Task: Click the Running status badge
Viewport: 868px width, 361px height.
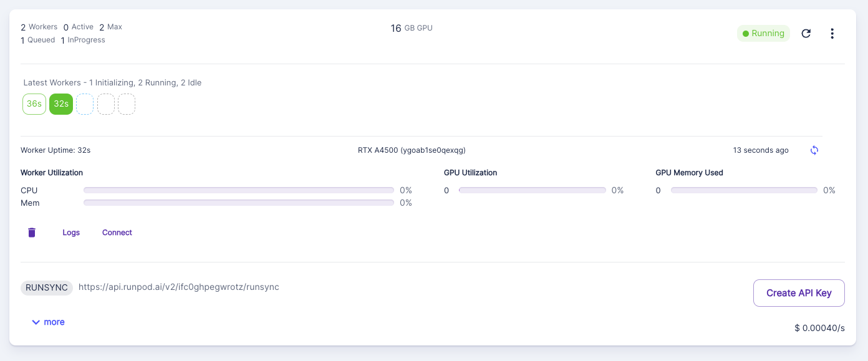Action: [763, 34]
